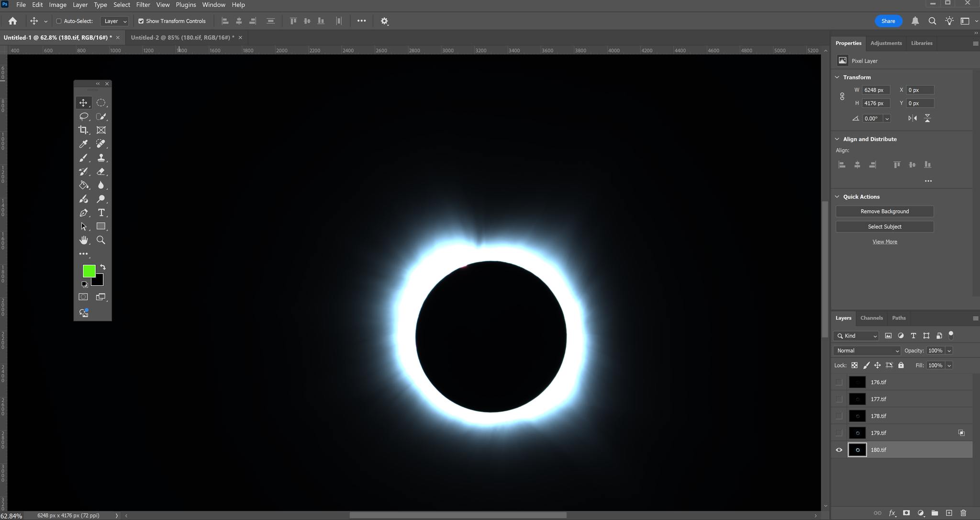The width and height of the screenshot is (980, 520).
Task: Select the Lasso tool
Action: 83,116
